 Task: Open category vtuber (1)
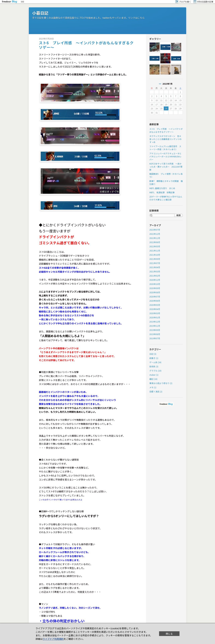click(154, 375)
